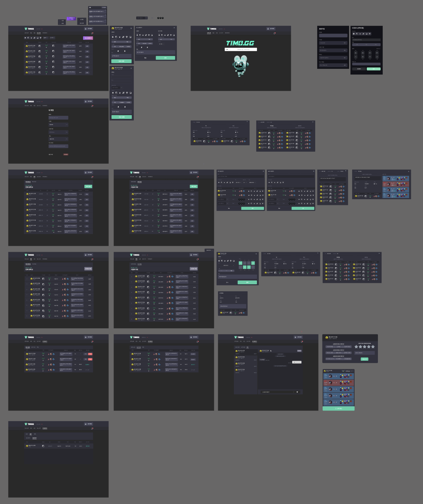Click the send icon in chat message box
Screen dimensions: 423x504
pos(297,392)
